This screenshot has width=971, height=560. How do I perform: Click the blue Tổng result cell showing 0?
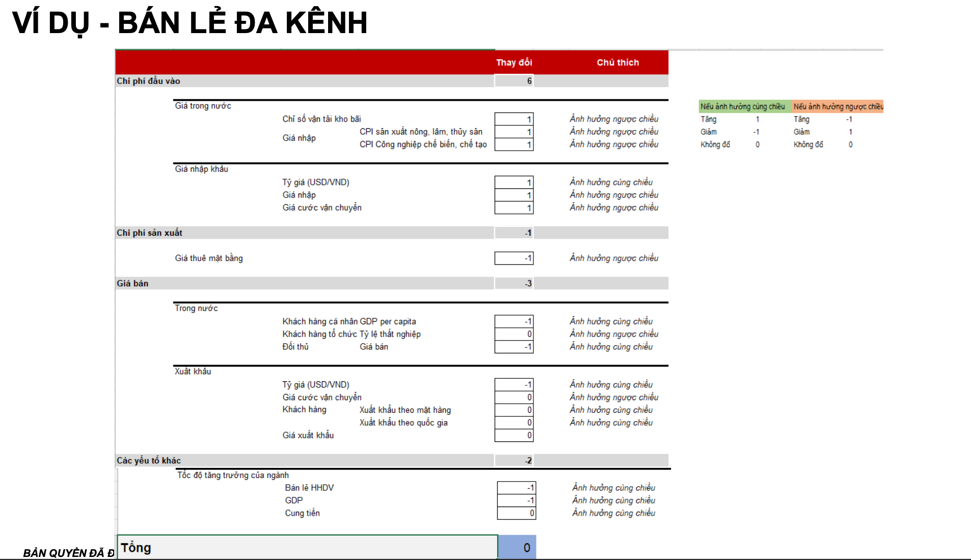(517, 547)
